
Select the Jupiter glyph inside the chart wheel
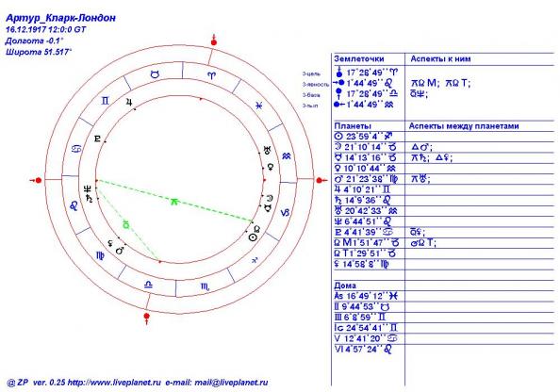point(129,103)
